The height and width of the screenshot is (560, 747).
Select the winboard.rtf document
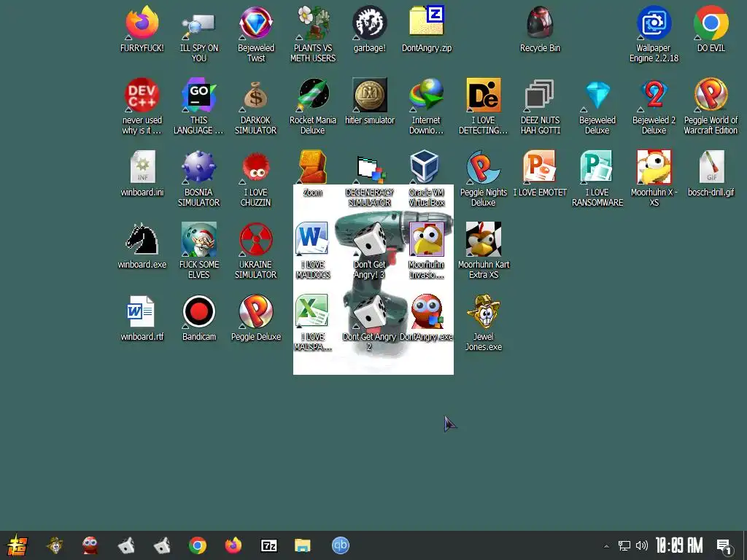142,318
